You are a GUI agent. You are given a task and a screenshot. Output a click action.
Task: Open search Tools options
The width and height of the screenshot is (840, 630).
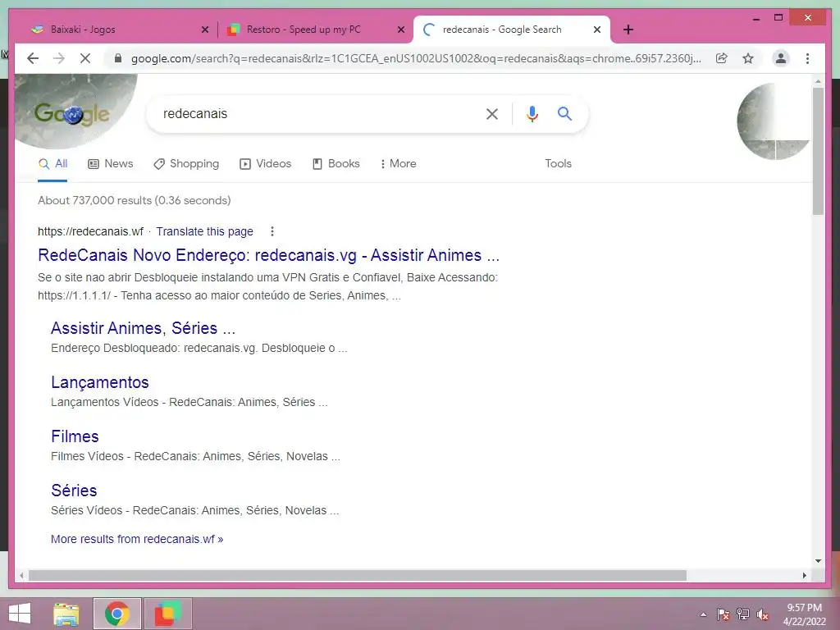coord(558,163)
